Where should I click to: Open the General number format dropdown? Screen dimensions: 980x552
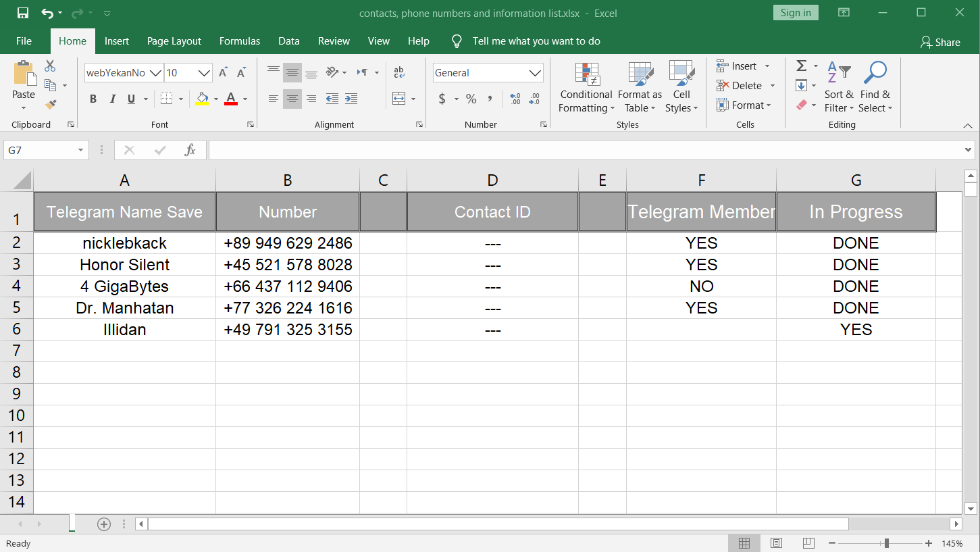tap(536, 73)
